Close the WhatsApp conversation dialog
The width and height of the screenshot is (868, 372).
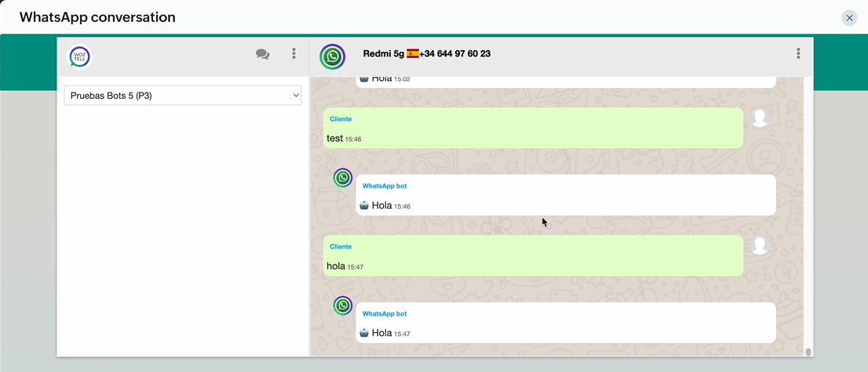click(849, 18)
